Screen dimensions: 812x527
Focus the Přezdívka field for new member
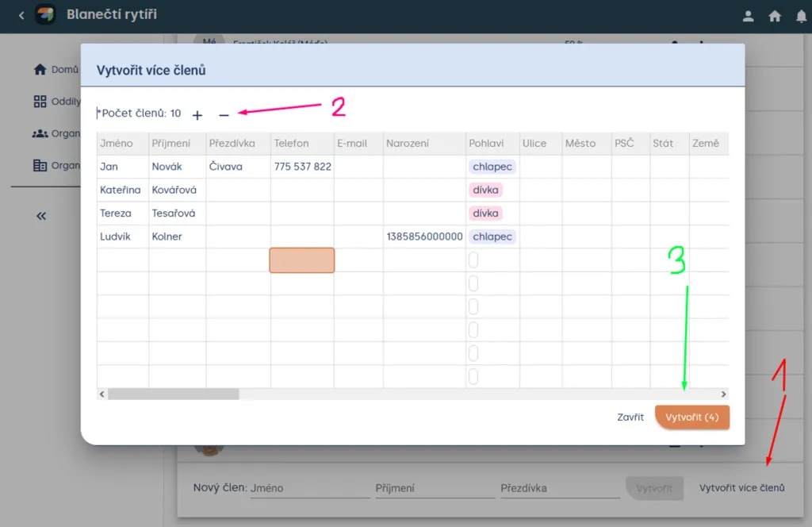560,488
